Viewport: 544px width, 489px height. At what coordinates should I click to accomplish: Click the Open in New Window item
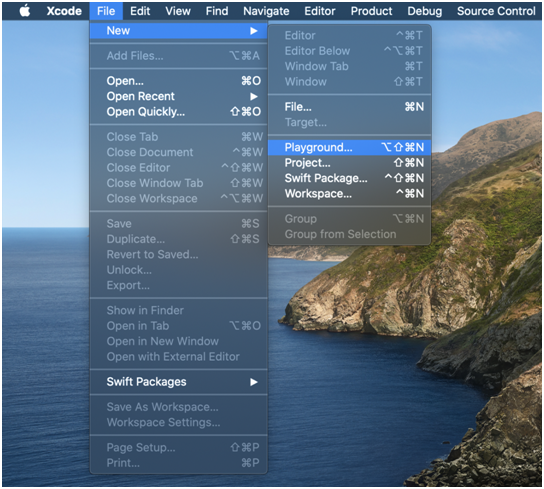pyautogui.click(x=178, y=341)
